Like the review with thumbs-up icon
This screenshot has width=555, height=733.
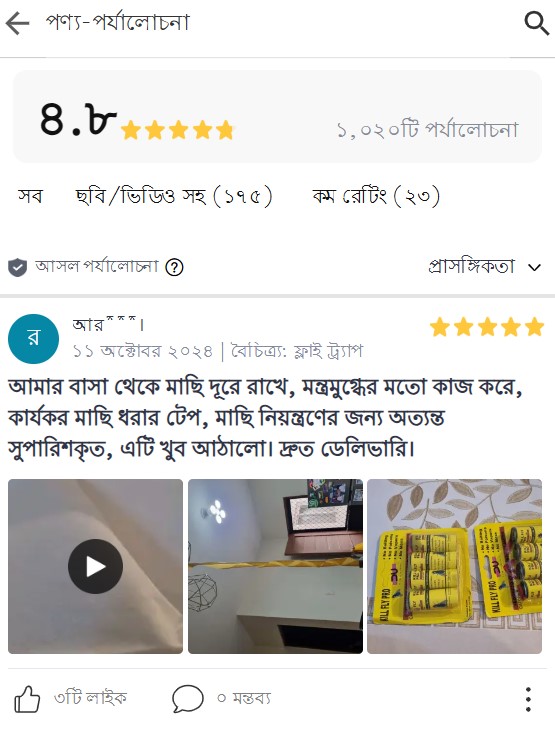point(27,699)
